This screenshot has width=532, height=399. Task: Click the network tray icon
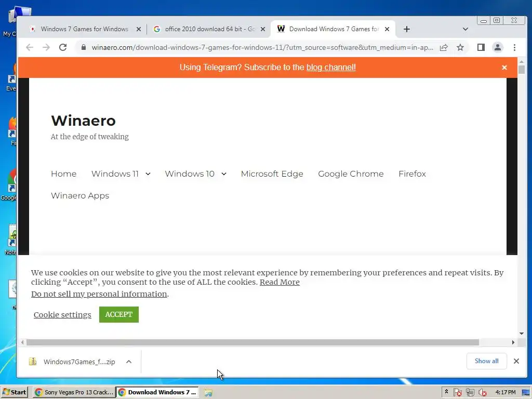[x=470, y=393]
